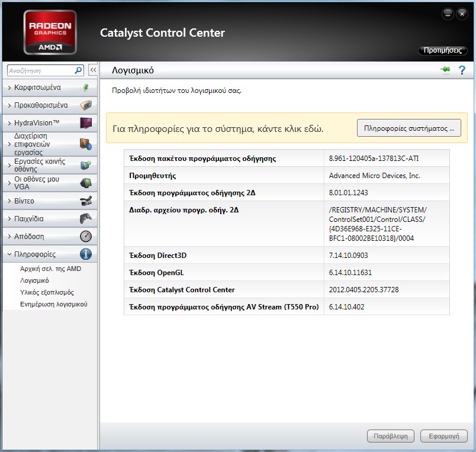This screenshot has height=452, width=476.
Task: Click the Radeon Graphics AMD logo
Action: tap(50, 33)
